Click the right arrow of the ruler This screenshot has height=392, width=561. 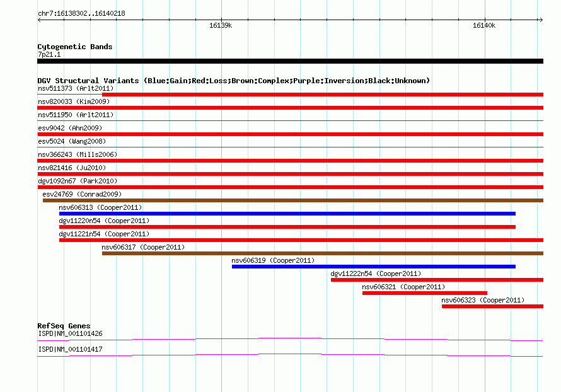[541, 20]
